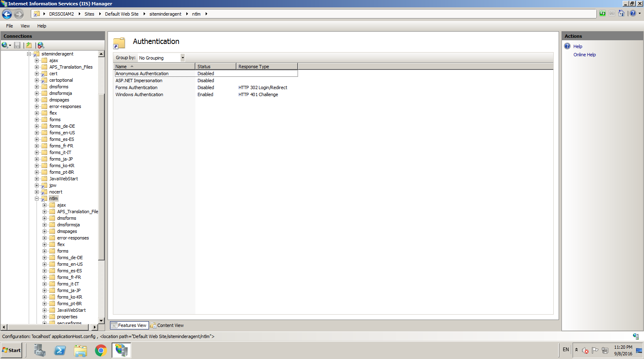Click the status bar network icon at right

[636, 336]
